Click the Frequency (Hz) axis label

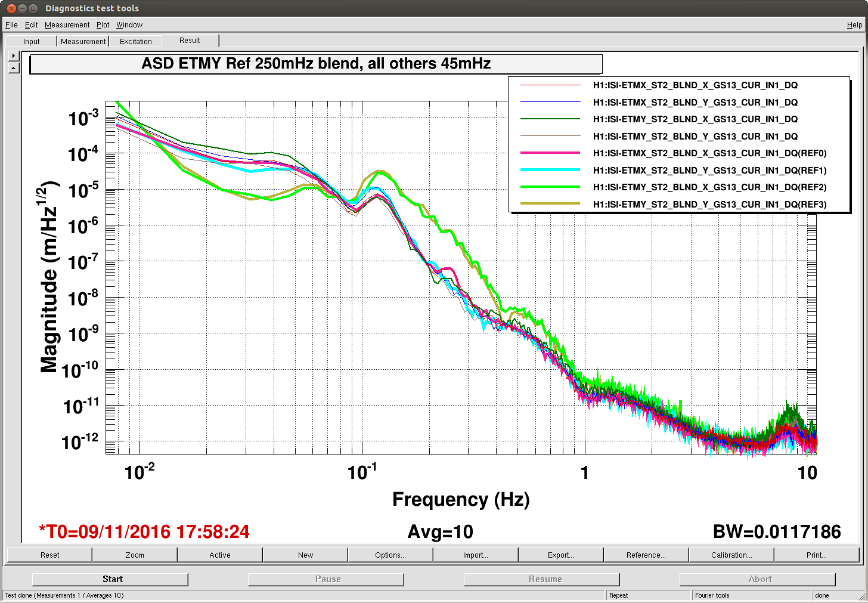pos(461,499)
